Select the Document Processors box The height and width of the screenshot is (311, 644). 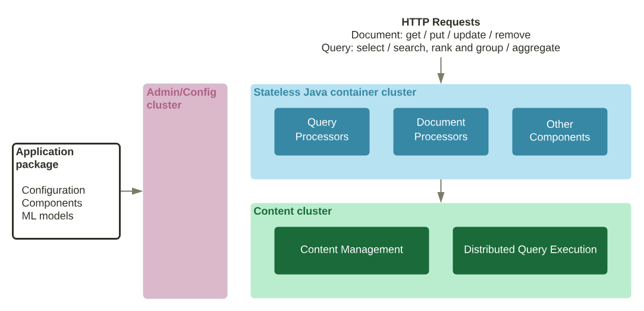coord(441,131)
